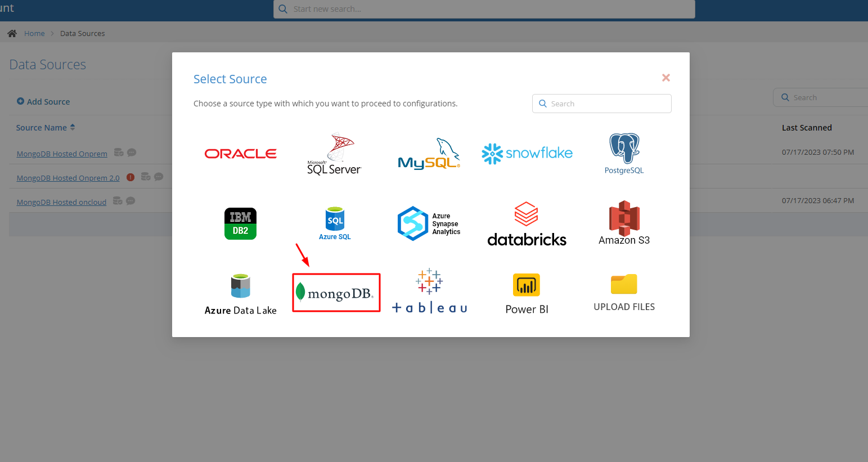Click the 07/17/2023 07:50 PM scan time
Viewport: 868px width, 462px height.
(818, 152)
